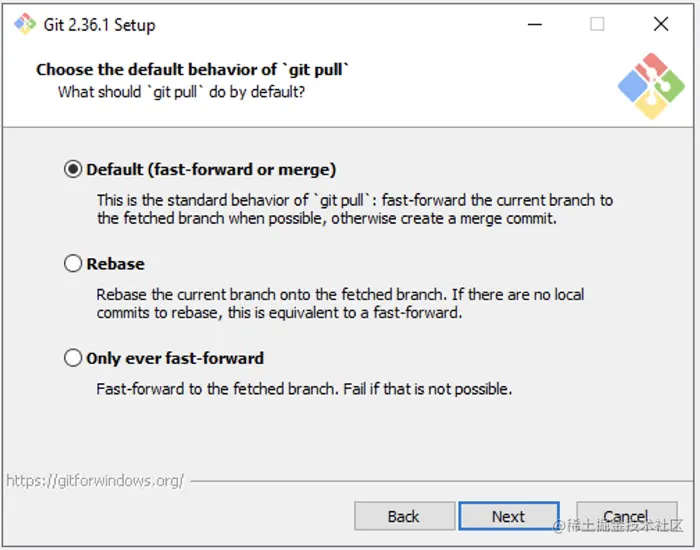Screen dimensions: 700x550
Task: Click the 'Default (fast-forward or merge)' label text
Action: pyautogui.click(x=211, y=170)
